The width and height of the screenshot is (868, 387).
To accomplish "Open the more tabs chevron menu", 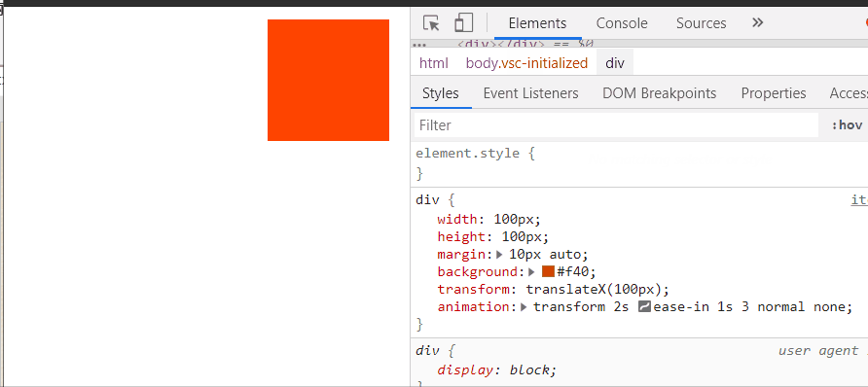I will point(758,22).
